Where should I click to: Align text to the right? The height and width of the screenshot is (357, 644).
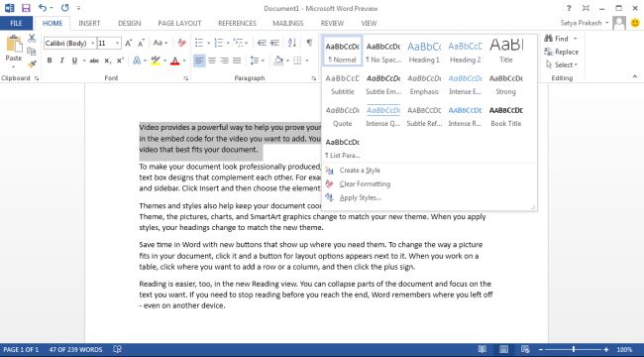click(x=224, y=60)
